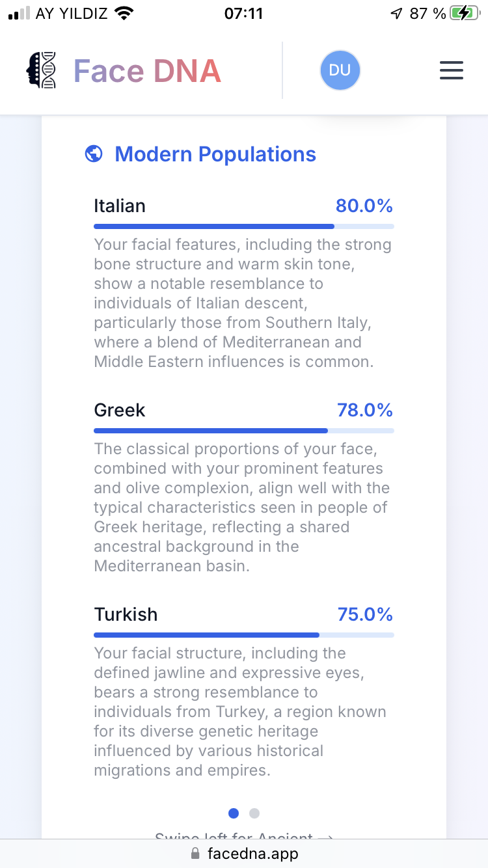The image size is (488, 868).
Task: Select the first blue pagination dot
Action: (234, 813)
